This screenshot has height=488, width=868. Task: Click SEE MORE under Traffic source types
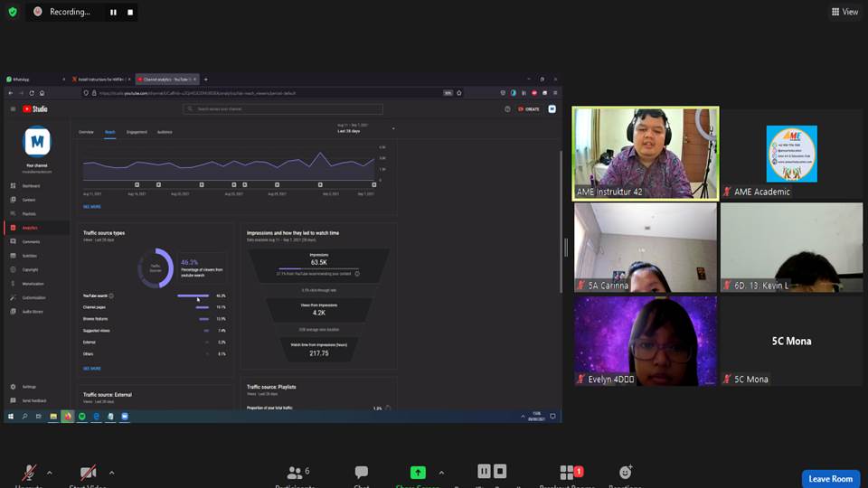pos(92,369)
